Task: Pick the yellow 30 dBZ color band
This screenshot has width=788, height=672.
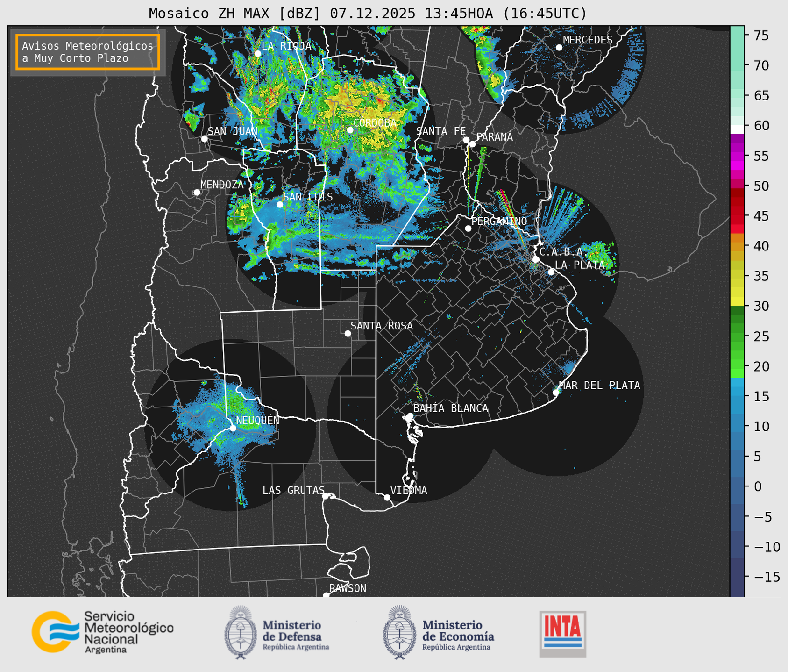Action: (x=737, y=302)
